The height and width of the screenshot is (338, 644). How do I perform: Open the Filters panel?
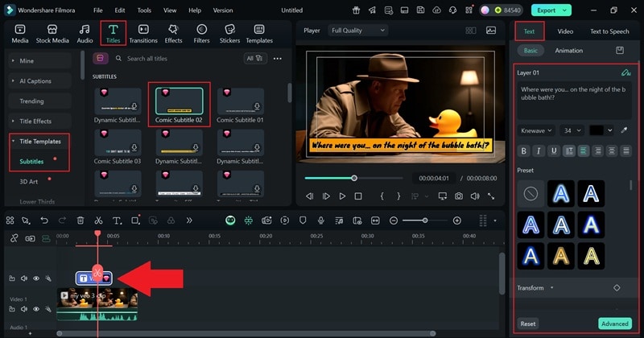(201, 34)
